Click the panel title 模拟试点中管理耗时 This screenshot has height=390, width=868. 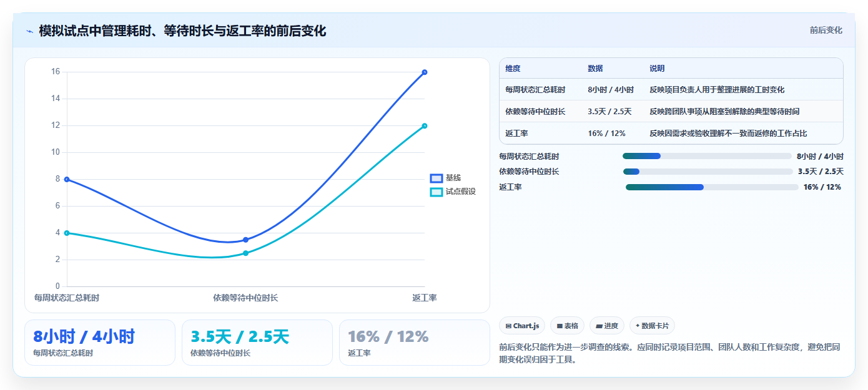point(182,31)
